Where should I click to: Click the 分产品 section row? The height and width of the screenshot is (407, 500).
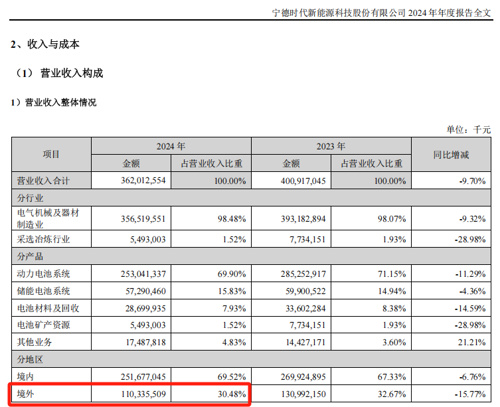click(251, 256)
